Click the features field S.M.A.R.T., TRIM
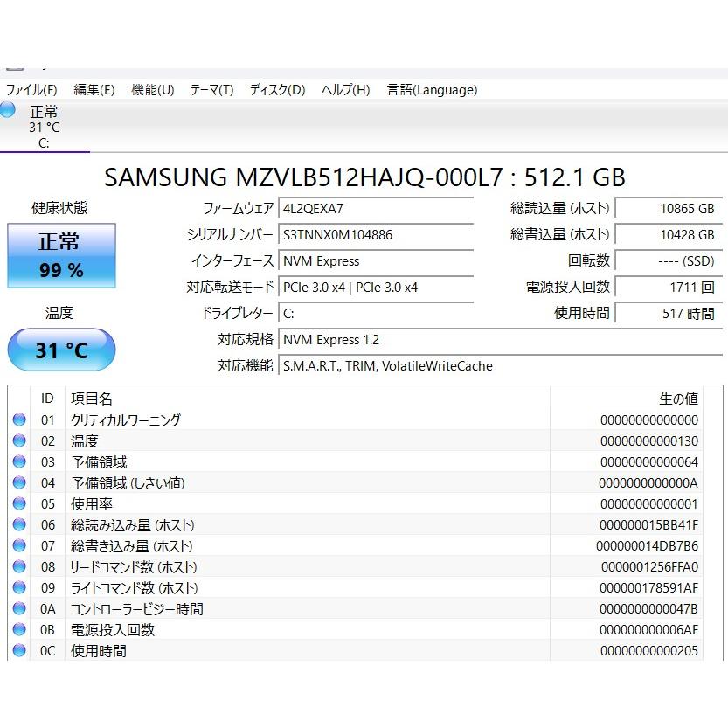The height and width of the screenshot is (728, 728). pos(501,366)
